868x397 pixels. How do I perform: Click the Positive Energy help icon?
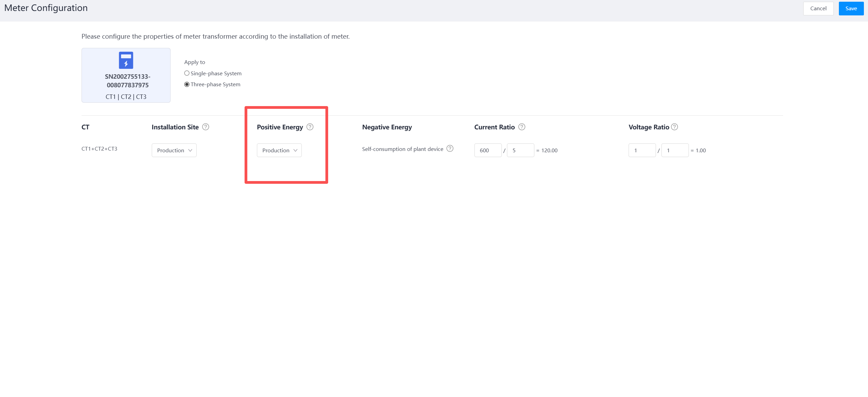point(310,127)
